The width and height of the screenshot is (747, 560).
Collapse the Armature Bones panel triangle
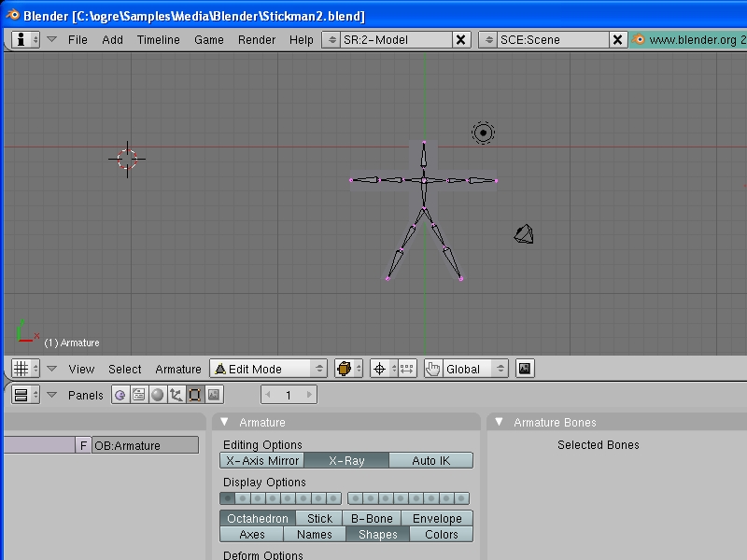[x=499, y=422]
